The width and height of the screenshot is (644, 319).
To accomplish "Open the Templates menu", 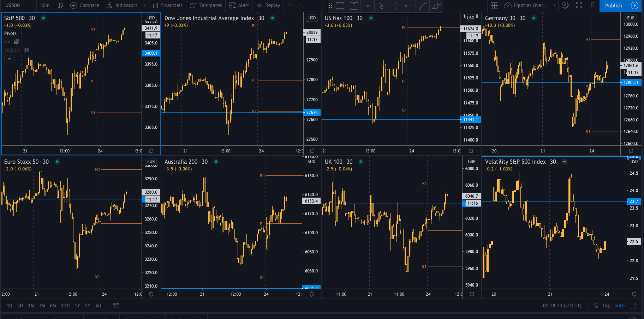I will [206, 5].
